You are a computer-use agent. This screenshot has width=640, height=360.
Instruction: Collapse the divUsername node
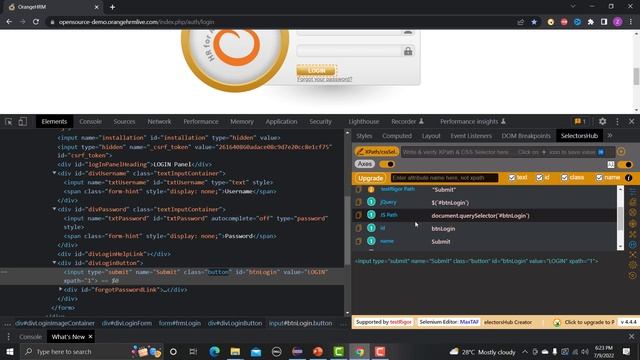(x=54, y=173)
